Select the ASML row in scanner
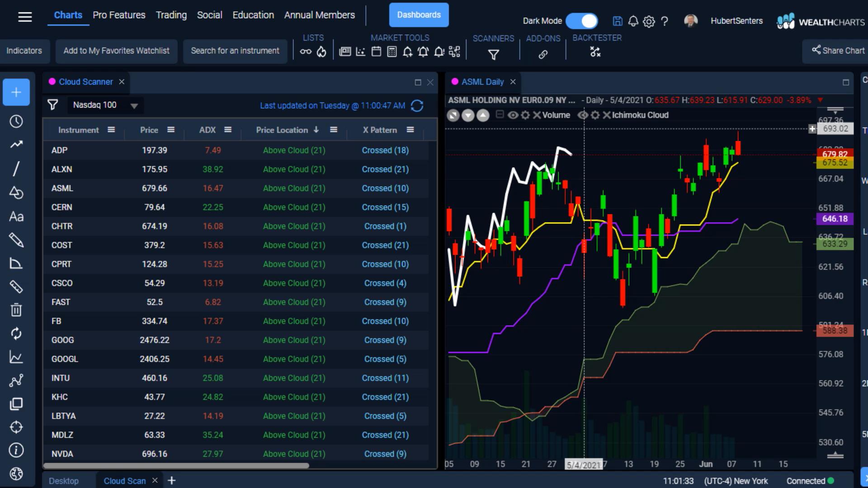 (x=236, y=188)
